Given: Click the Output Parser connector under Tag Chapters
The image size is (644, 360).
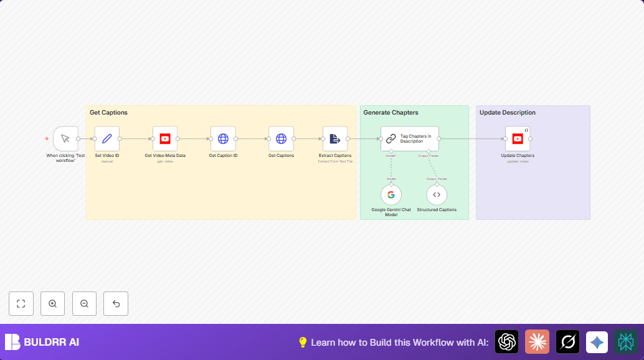Looking at the screenshot, I should (x=429, y=151).
